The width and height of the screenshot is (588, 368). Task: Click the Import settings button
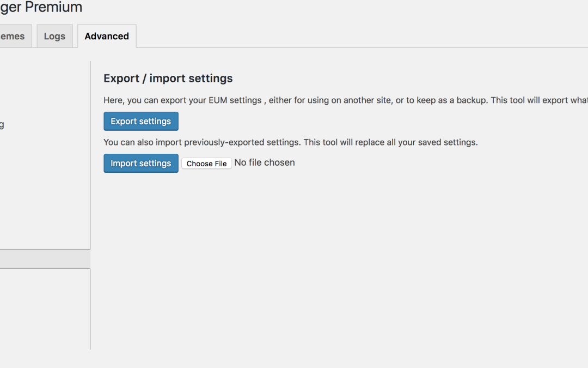(141, 164)
